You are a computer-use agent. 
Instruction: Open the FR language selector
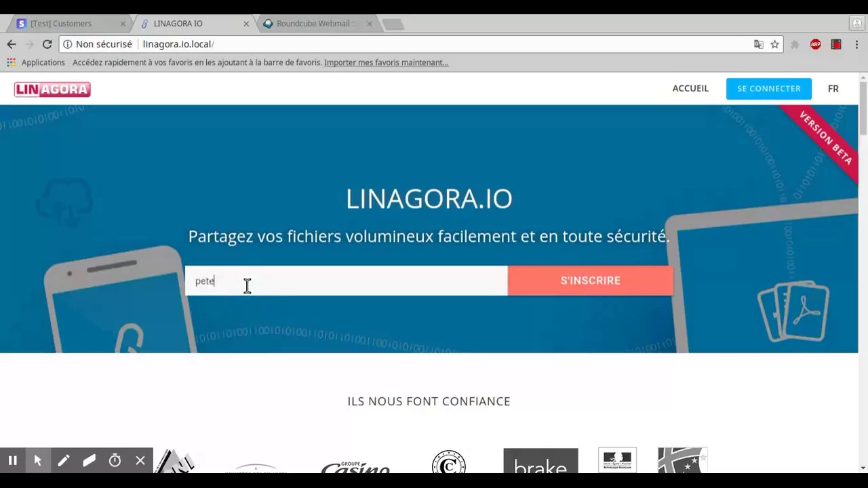pyautogui.click(x=833, y=89)
